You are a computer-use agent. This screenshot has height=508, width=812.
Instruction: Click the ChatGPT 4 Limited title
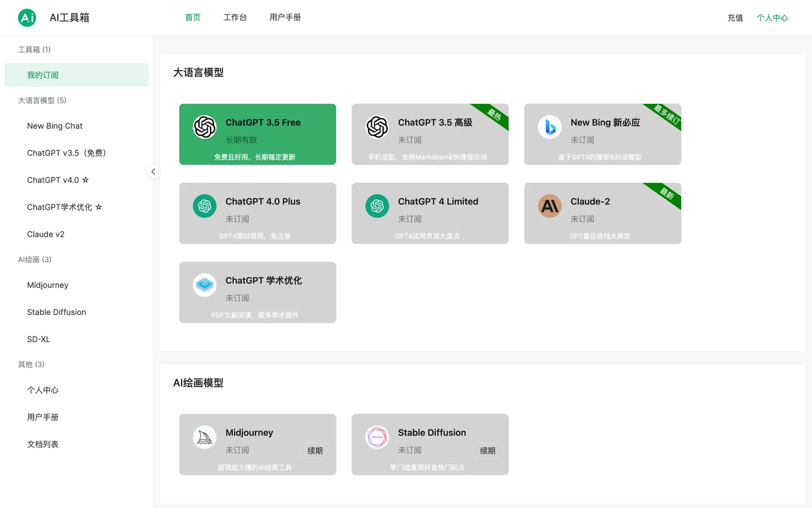tap(438, 202)
